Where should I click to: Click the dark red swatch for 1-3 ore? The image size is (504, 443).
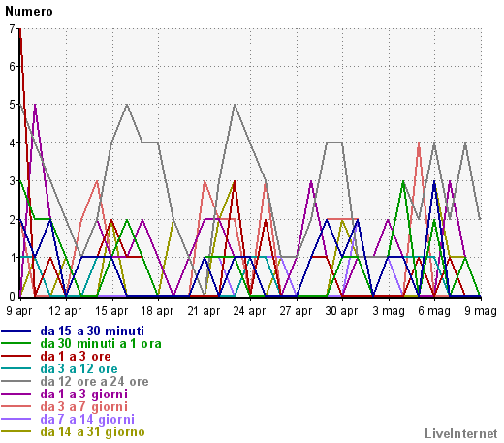click(16, 356)
